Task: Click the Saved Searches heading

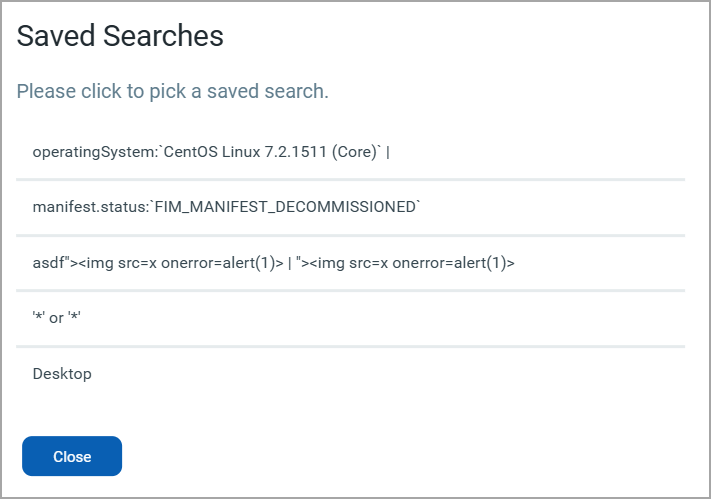Action: coord(120,36)
